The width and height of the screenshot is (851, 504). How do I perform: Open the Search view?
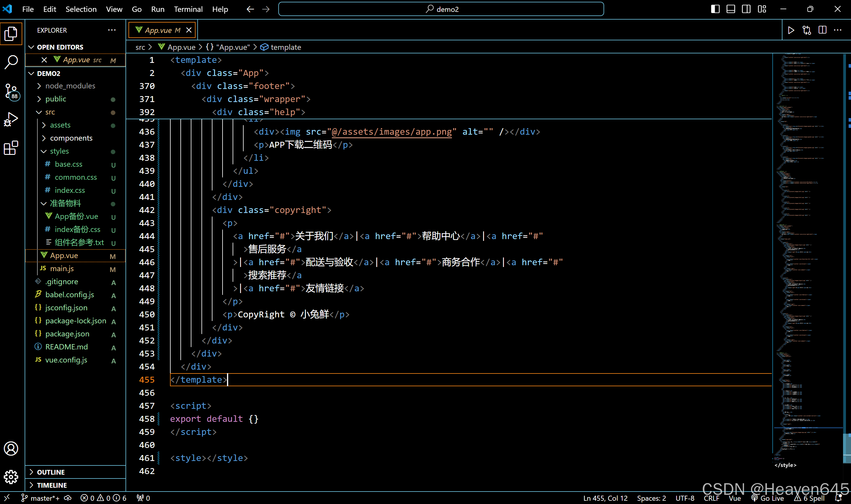pos(11,62)
